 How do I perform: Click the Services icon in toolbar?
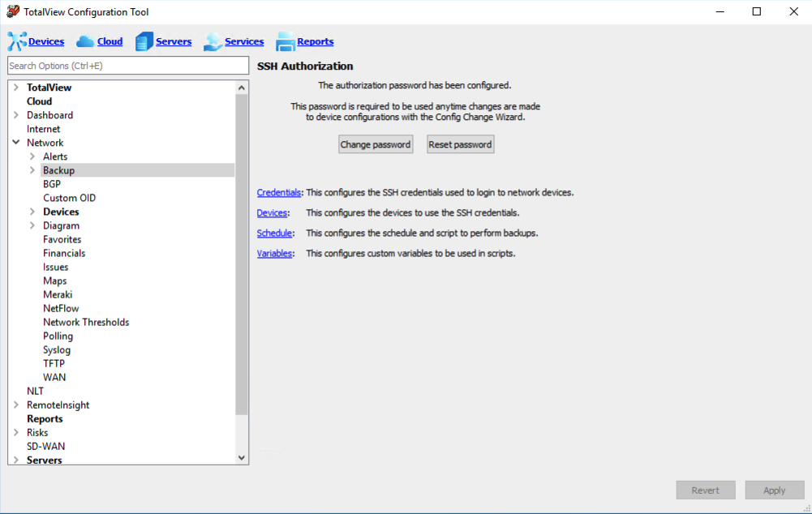coord(213,41)
